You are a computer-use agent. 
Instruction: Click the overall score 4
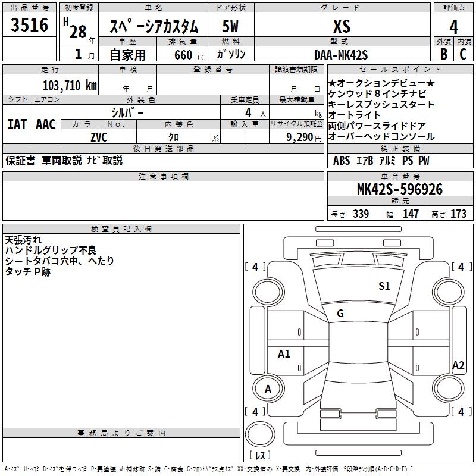[x=453, y=27]
